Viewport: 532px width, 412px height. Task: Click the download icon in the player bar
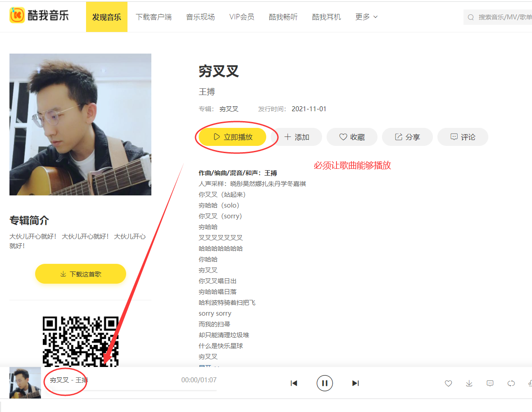coord(469,383)
